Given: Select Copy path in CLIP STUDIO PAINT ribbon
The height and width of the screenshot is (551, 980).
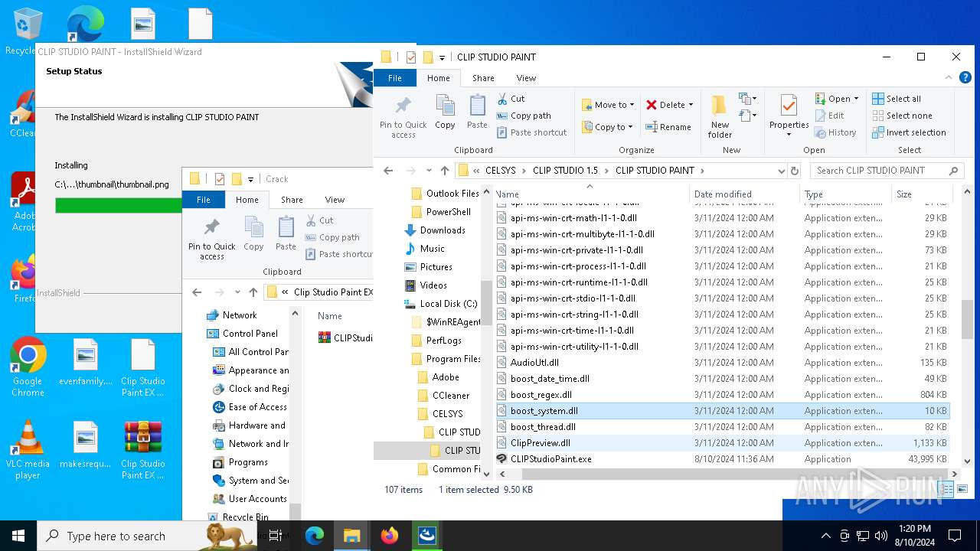Looking at the screenshot, I should [524, 116].
